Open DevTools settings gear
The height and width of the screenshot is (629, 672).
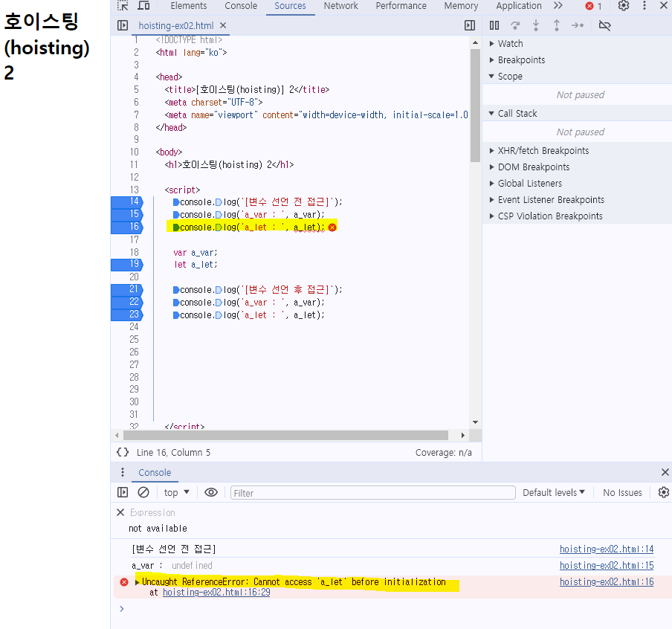[x=624, y=5]
